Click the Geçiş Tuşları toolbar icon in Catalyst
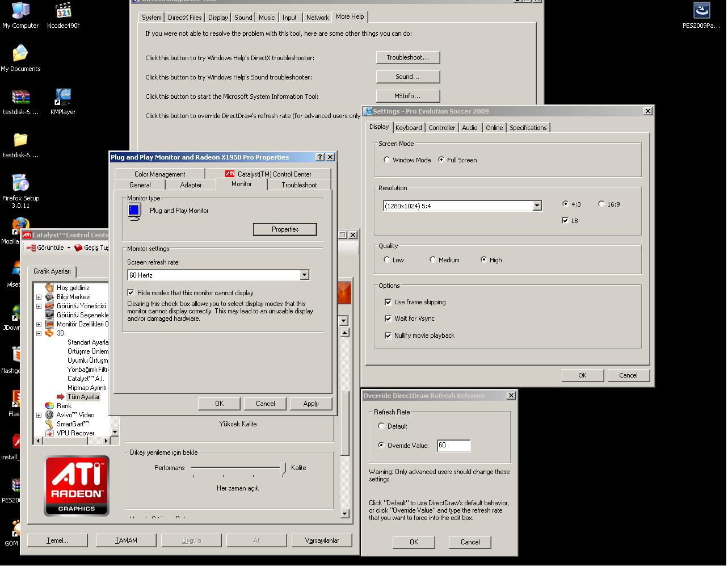The image size is (728, 566). point(78,248)
